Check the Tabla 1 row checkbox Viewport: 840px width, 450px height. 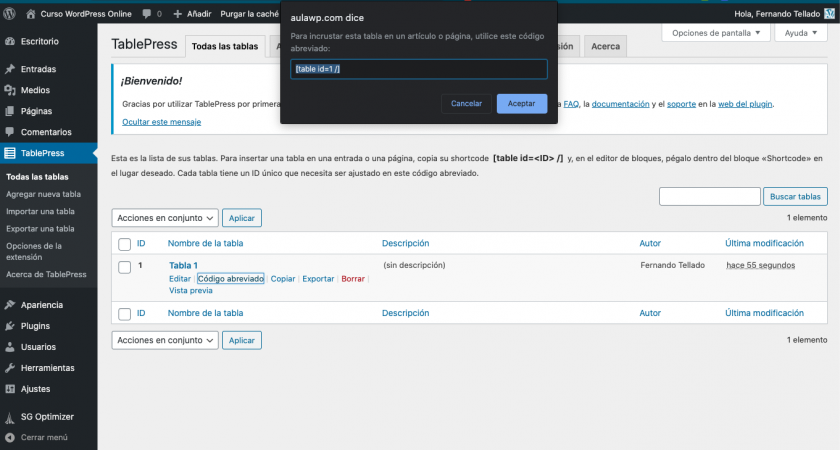click(x=125, y=267)
